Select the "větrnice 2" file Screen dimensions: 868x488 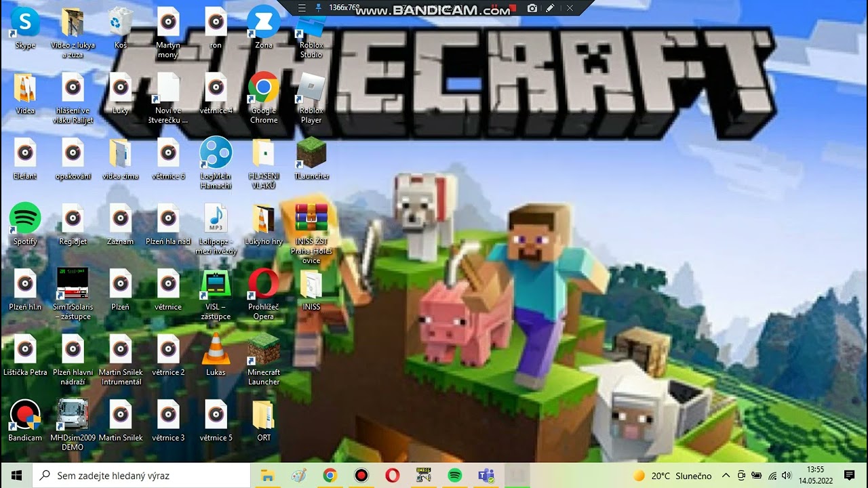(167, 354)
